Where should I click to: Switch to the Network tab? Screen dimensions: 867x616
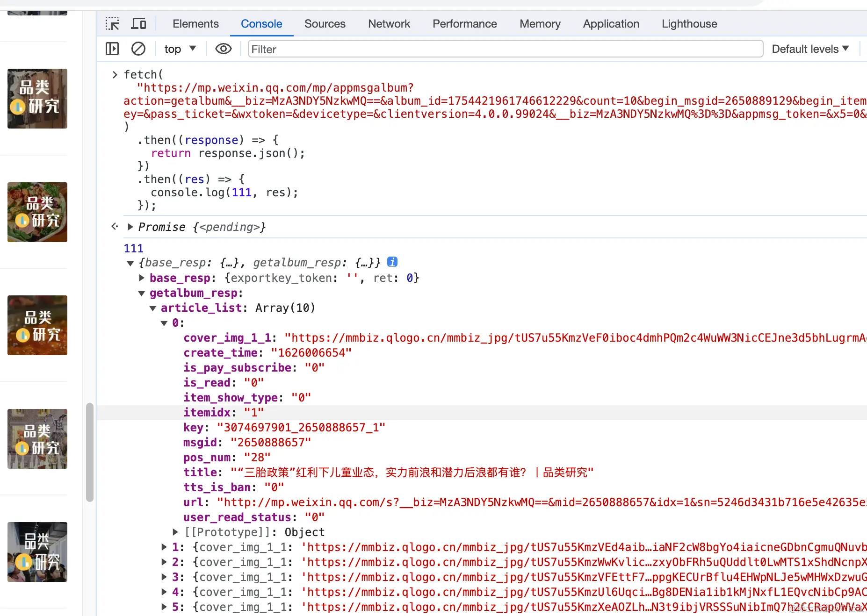(389, 24)
